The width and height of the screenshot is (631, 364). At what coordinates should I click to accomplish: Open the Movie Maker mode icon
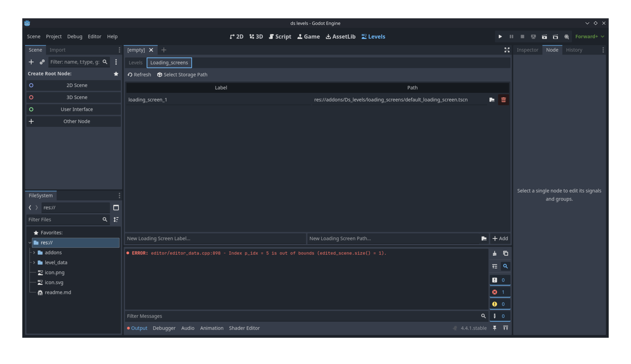[566, 36]
